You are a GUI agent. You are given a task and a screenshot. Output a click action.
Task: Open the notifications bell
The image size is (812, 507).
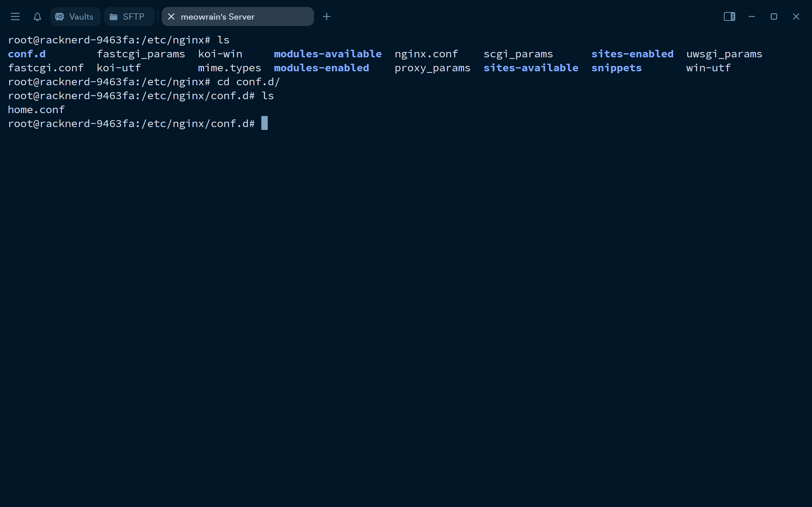37,16
